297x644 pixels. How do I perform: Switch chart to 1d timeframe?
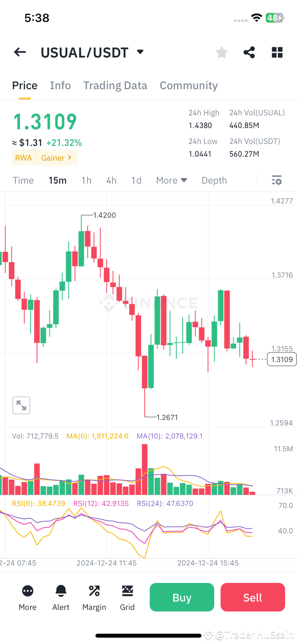(x=136, y=180)
